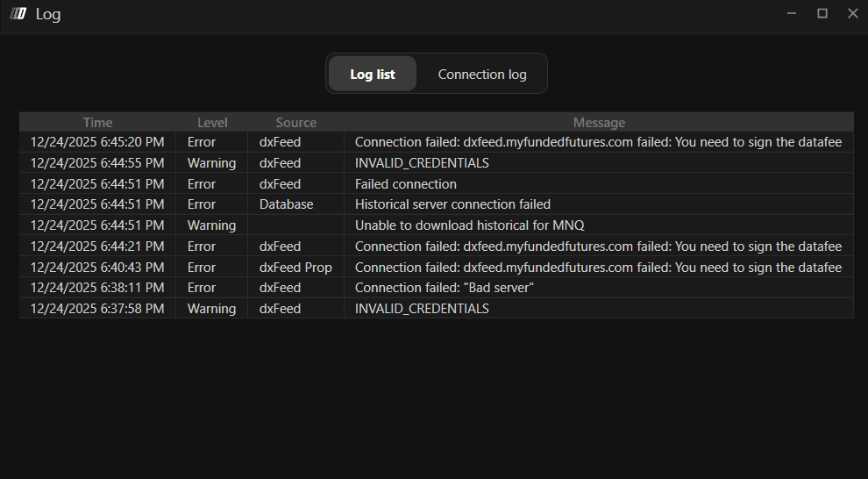
Task: Click the 6:40:43 PM time cell
Action: pyautogui.click(x=97, y=268)
